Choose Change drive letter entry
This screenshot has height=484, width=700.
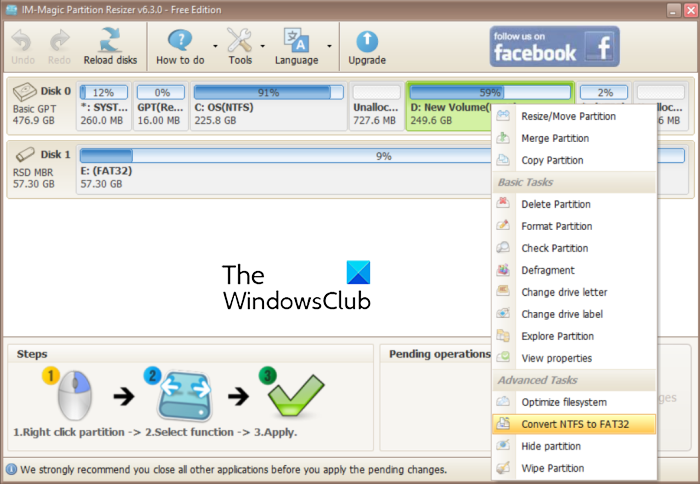575,292
